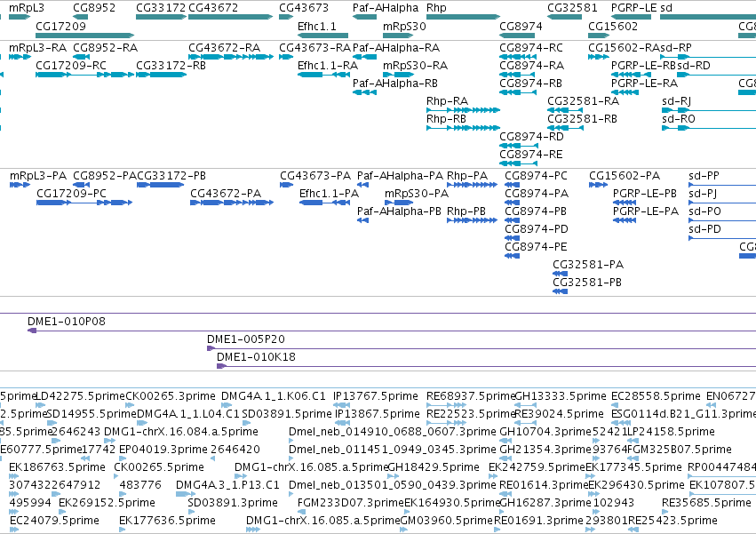Click EST IP13767.5prime
The height and width of the screenshot is (534, 756).
[x=376, y=396]
